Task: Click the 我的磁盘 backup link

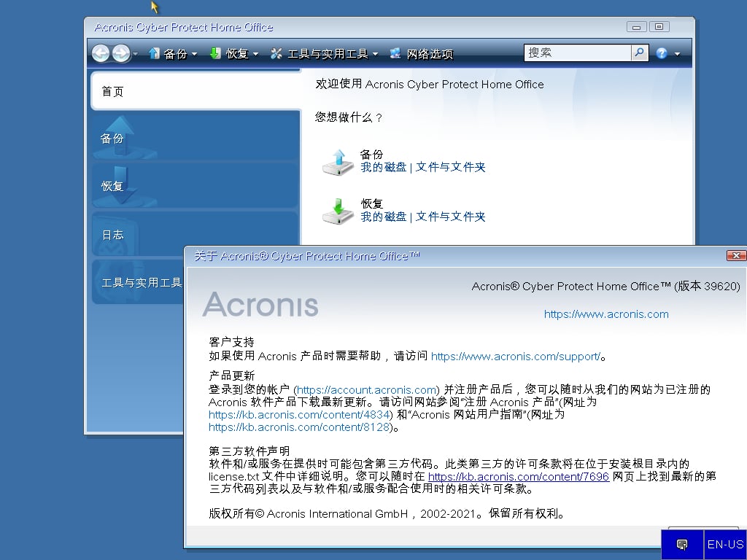Action: pyautogui.click(x=383, y=167)
